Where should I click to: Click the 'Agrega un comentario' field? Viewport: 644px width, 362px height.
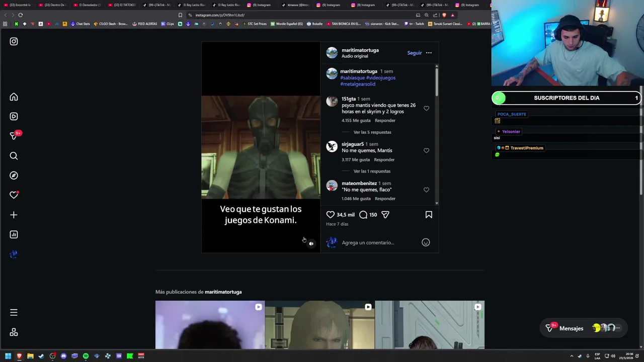[x=380, y=242]
